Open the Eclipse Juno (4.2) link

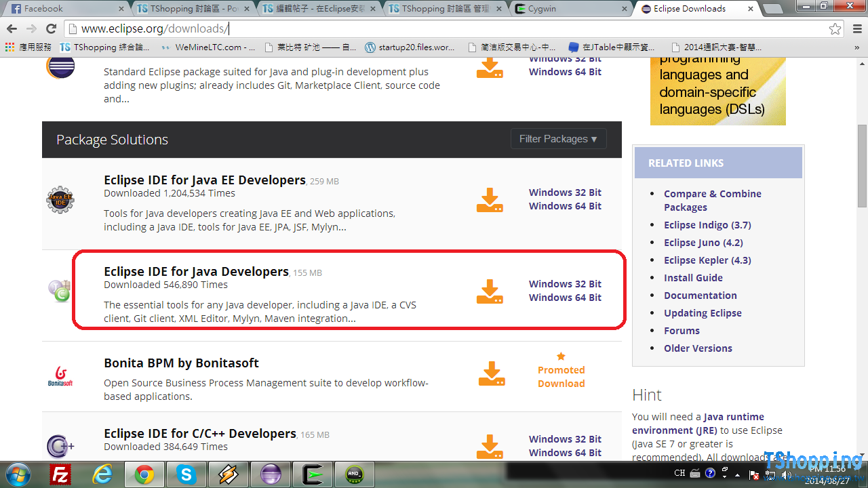pos(703,243)
